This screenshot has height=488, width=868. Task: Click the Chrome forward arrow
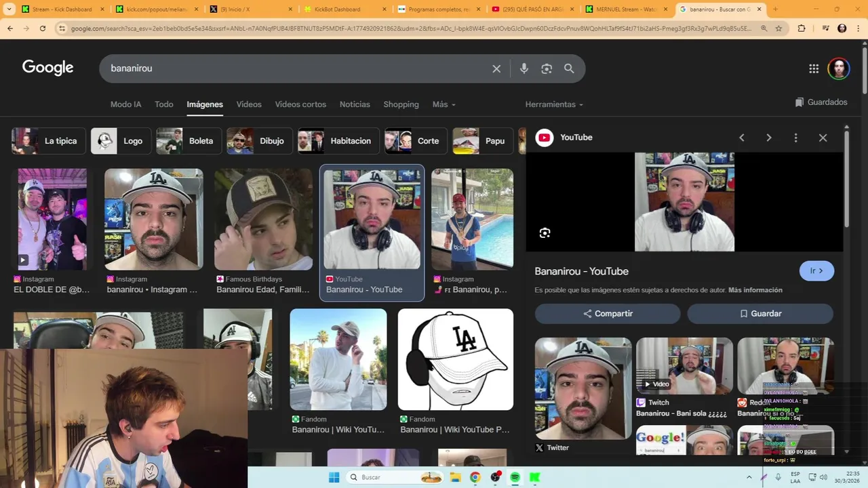(x=26, y=28)
